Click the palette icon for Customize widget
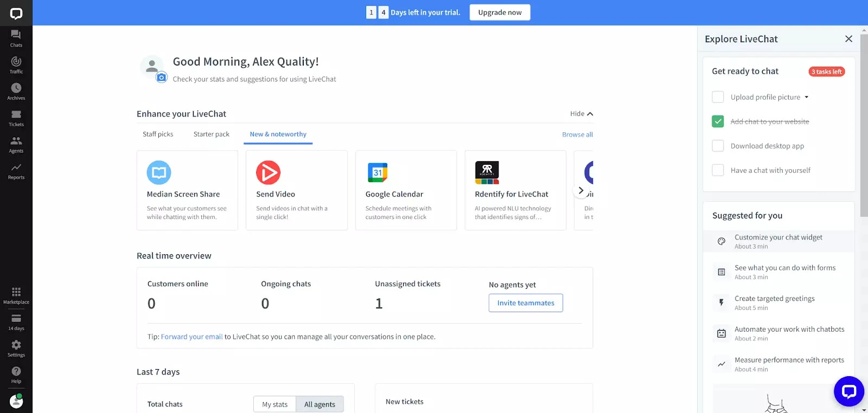This screenshot has height=413, width=868. click(x=722, y=241)
